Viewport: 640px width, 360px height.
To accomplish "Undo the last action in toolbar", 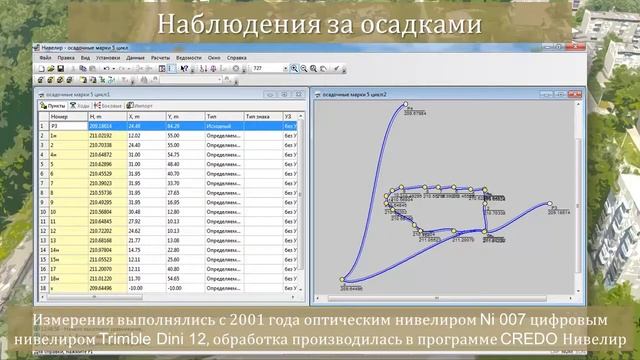I will (x=106, y=69).
